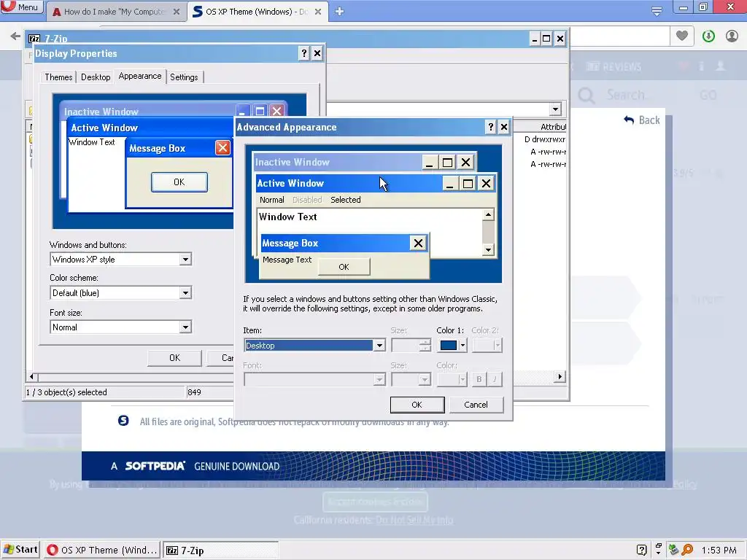This screenshot has width=747, height=560.
Task: Toggle the Italic font button
Action: [495, 379]
